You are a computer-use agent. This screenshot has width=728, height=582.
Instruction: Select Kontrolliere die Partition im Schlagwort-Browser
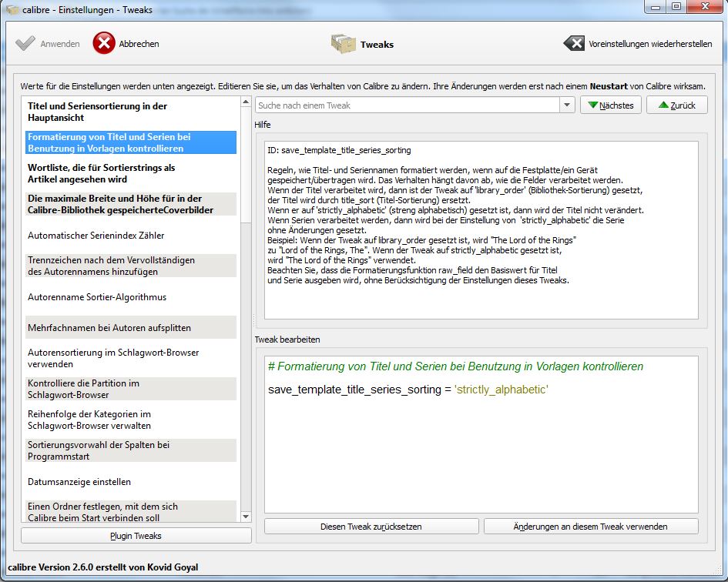[x=131, y=389]
